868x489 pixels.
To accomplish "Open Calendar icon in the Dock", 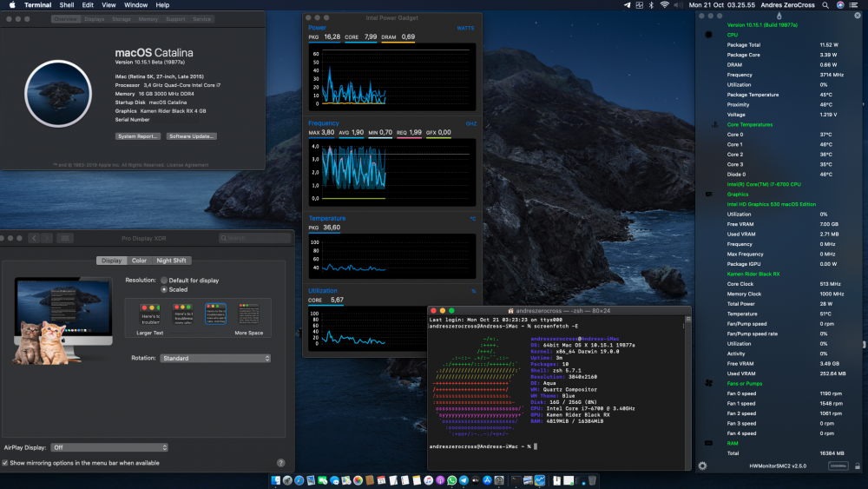I will (x=381, y=480).
